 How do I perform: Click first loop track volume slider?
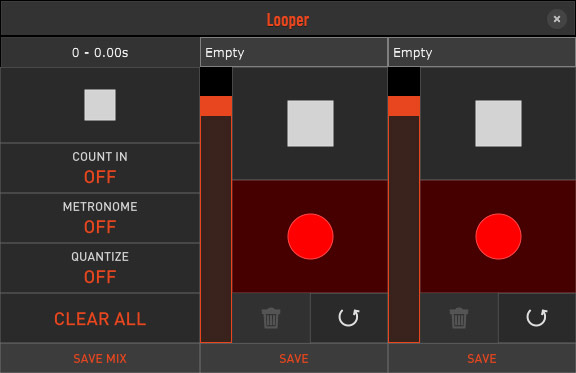[x=216, y=205]
